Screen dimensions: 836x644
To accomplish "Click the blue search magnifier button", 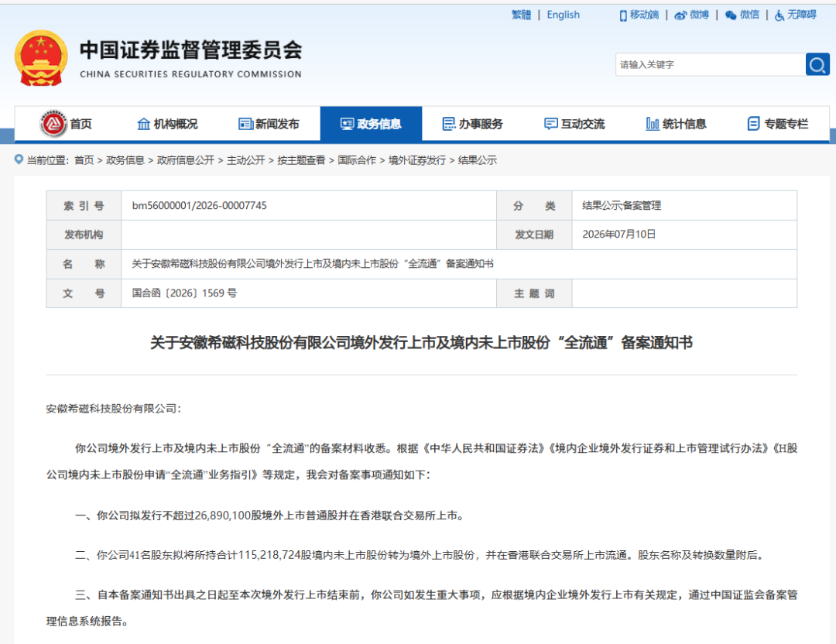I will (x=817, y=64).
